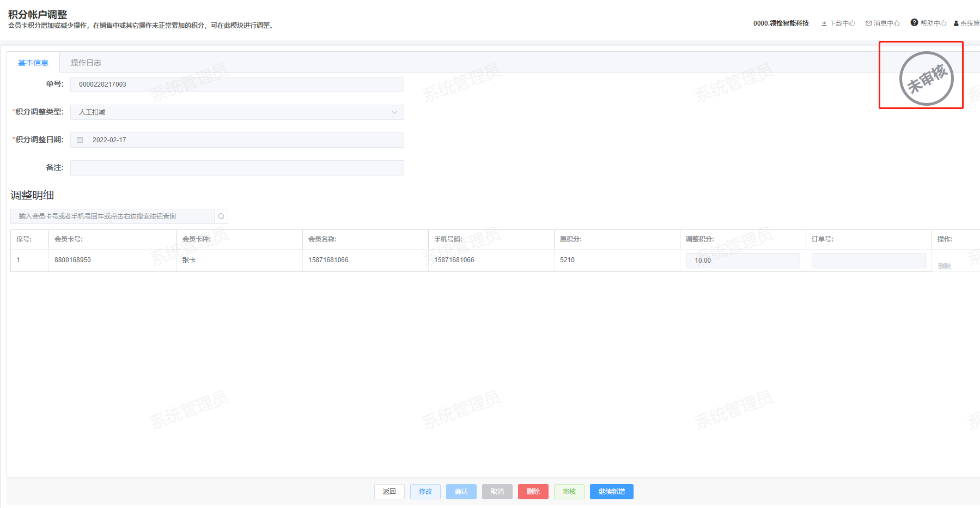Click the 确认 button
This screenshot has width=980, height=508.
point(461,492)
